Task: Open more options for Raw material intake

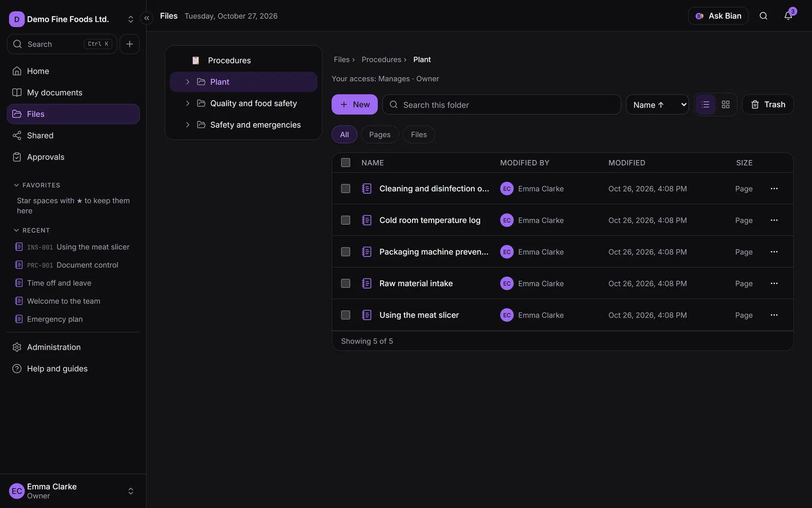Action: [774, 283]
